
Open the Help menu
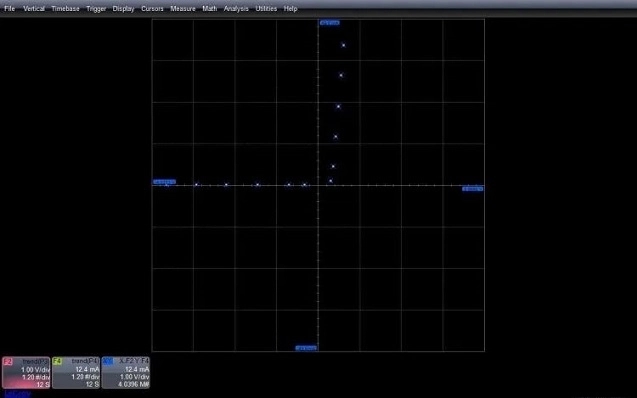tap(290, 9)
